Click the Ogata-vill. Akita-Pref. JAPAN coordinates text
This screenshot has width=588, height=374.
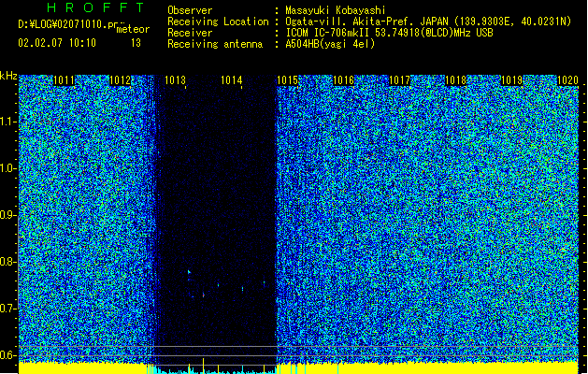tap(428, 22)
